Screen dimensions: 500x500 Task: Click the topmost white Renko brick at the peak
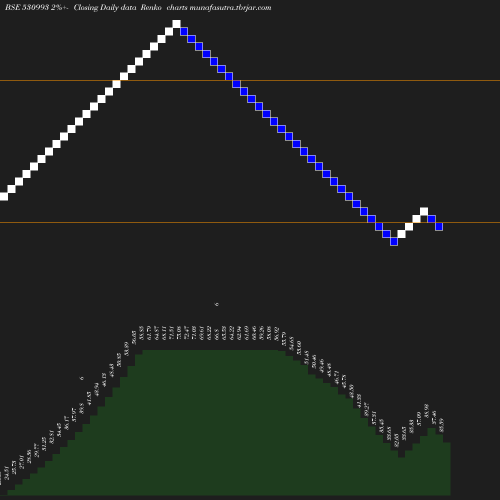(176, 24)
